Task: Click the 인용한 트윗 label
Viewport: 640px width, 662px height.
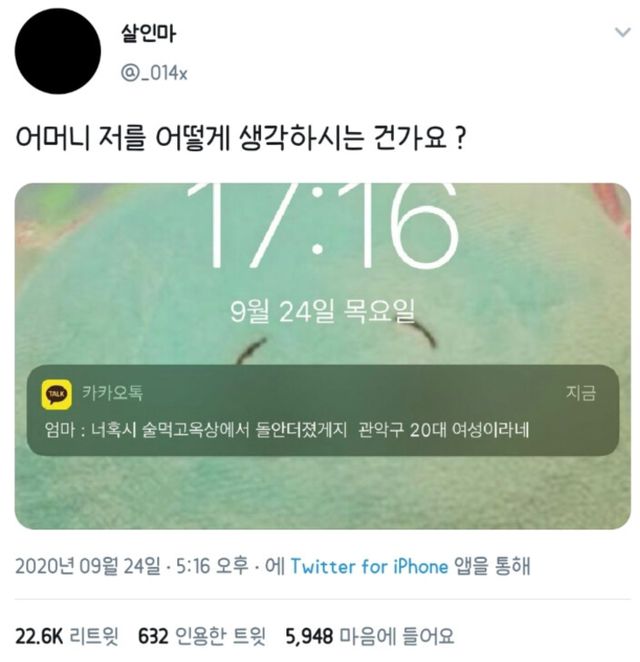Action: pyautogui.click(x=220, y=636)
